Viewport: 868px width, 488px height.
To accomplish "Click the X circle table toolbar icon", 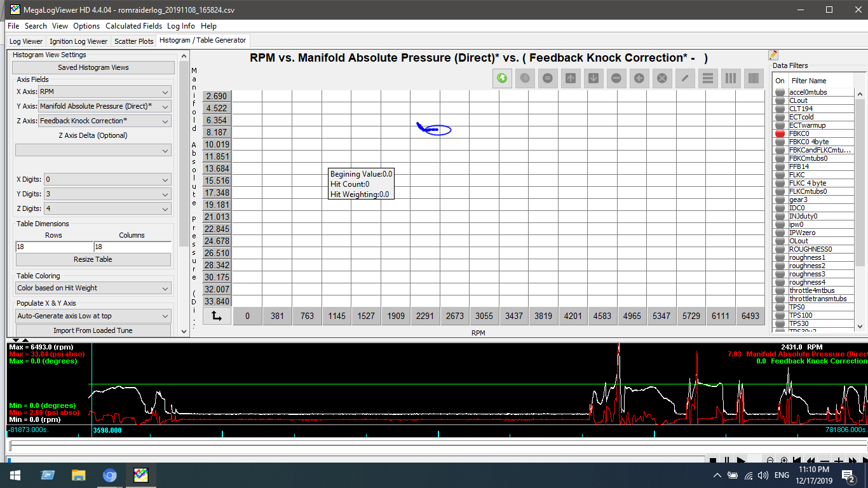I will (662, 78).
